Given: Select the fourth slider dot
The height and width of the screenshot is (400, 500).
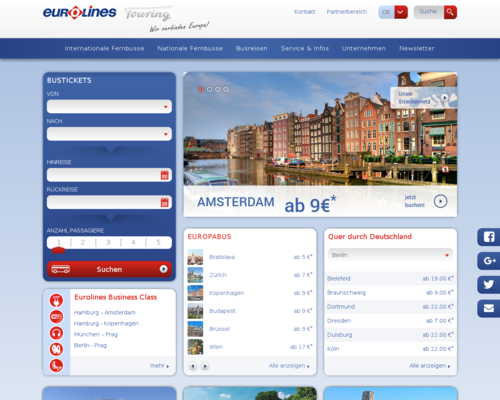Looking at the screenshot, I should tap(226, 89).
